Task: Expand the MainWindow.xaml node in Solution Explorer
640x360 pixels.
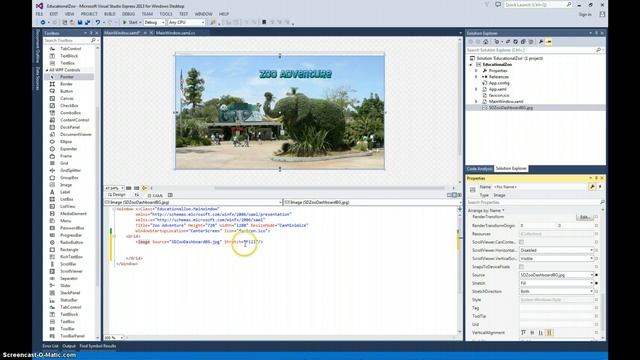Action: [x=476, y=101]
